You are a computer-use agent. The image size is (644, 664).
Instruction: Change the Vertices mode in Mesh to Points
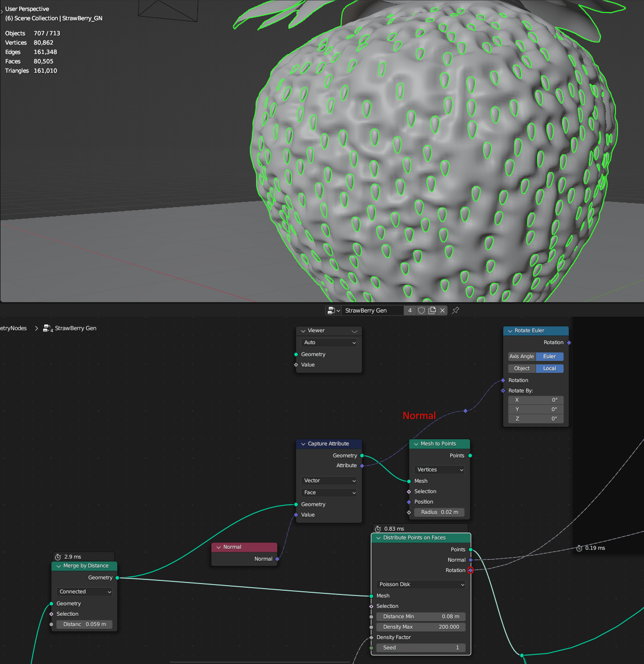coord(439,469)
